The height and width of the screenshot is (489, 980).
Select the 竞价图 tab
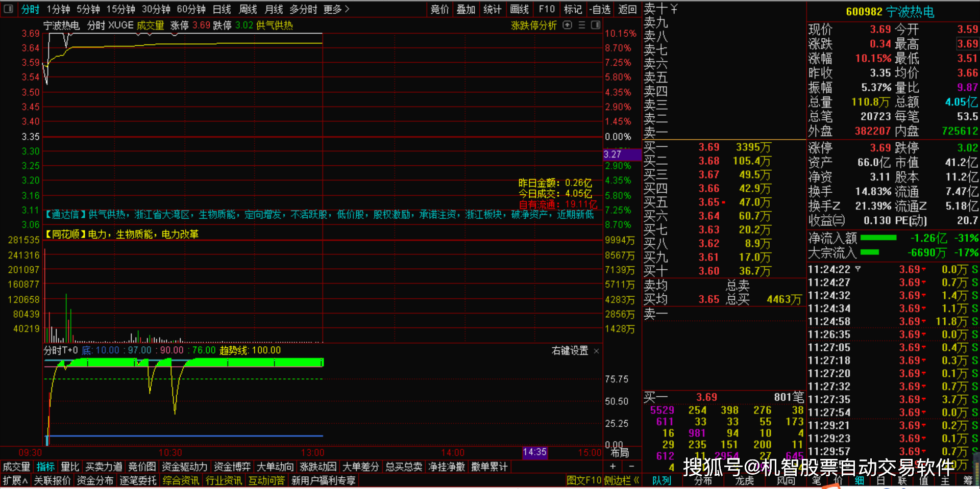tap(142, 467)
